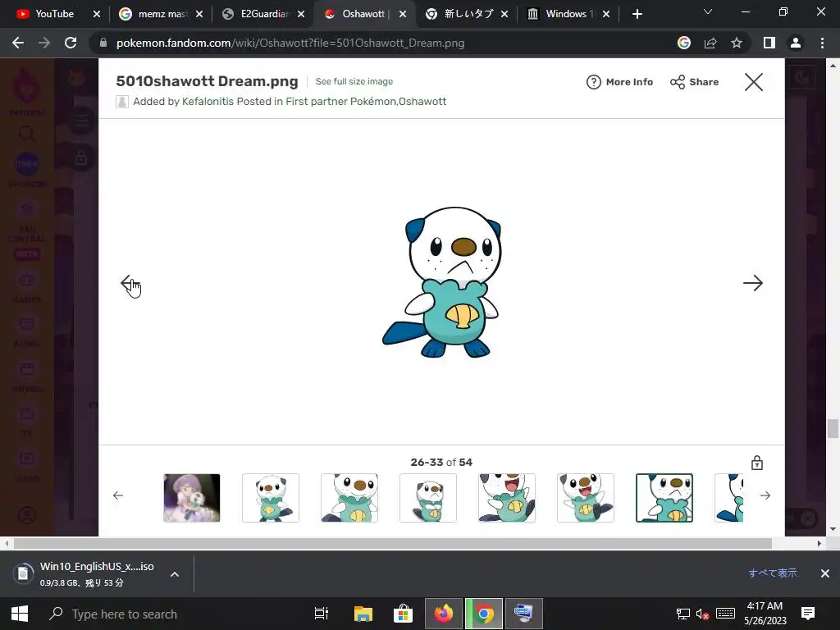Click the Chrome taskbar icon

pos(484,614)
